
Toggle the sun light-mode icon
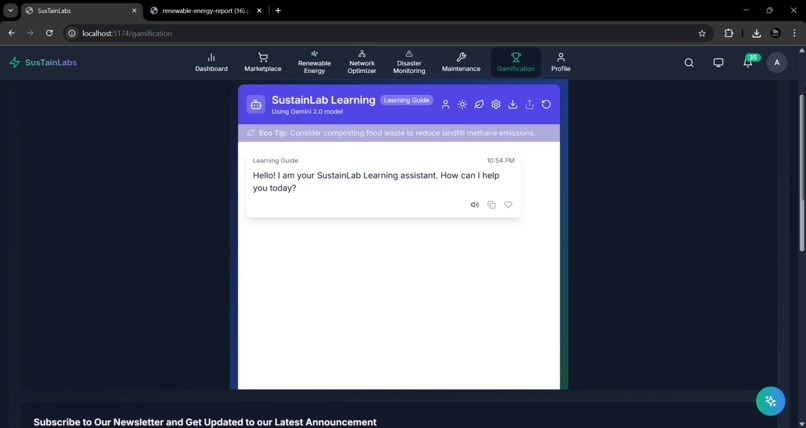[462, 104]
